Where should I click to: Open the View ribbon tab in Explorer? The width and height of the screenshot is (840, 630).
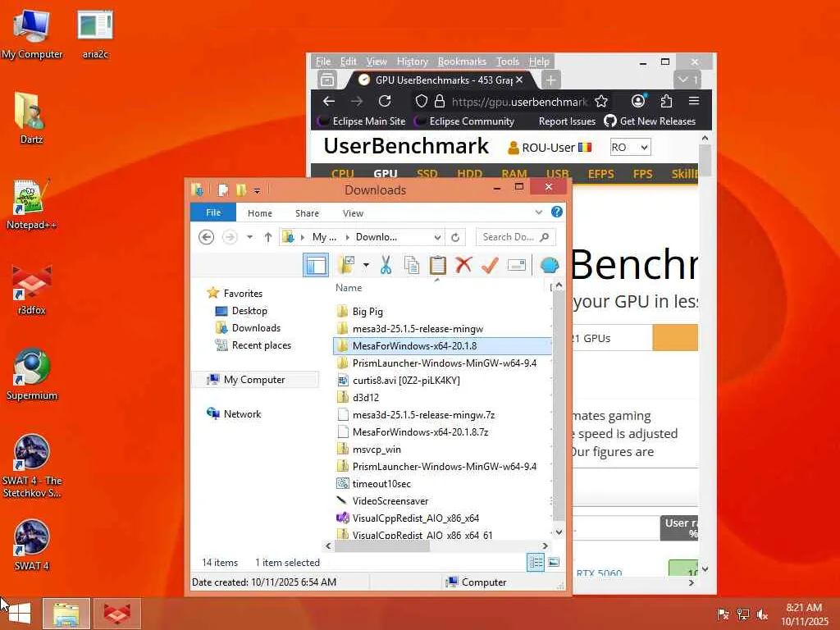(x=353, y=213)
